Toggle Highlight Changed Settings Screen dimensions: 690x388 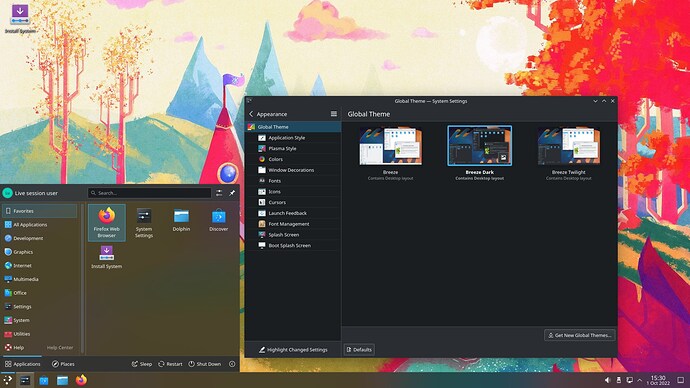(x=293, y=350)
